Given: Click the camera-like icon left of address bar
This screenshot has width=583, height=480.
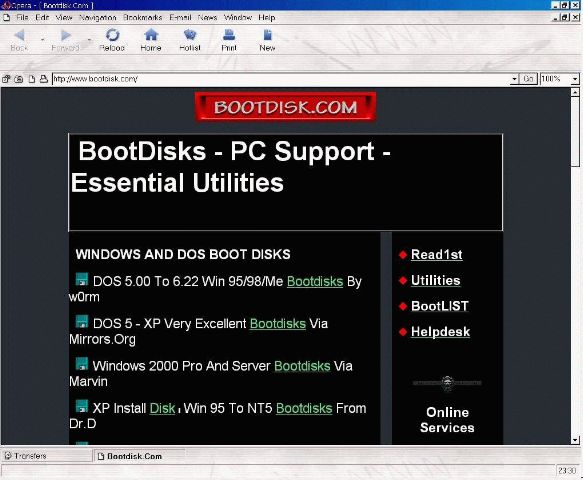Looking at the screenshot, I should pos(19,79).
